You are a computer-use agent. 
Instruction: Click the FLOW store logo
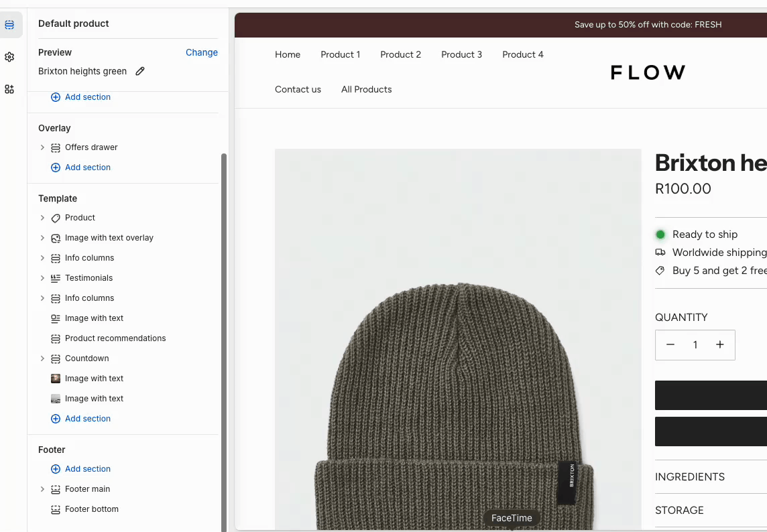[x=648, y=72]
